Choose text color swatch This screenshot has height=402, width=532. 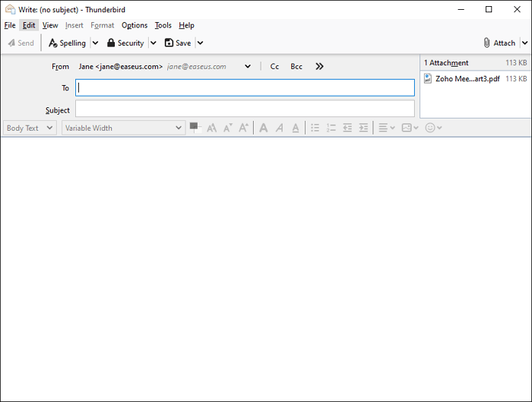pos(195,128)
